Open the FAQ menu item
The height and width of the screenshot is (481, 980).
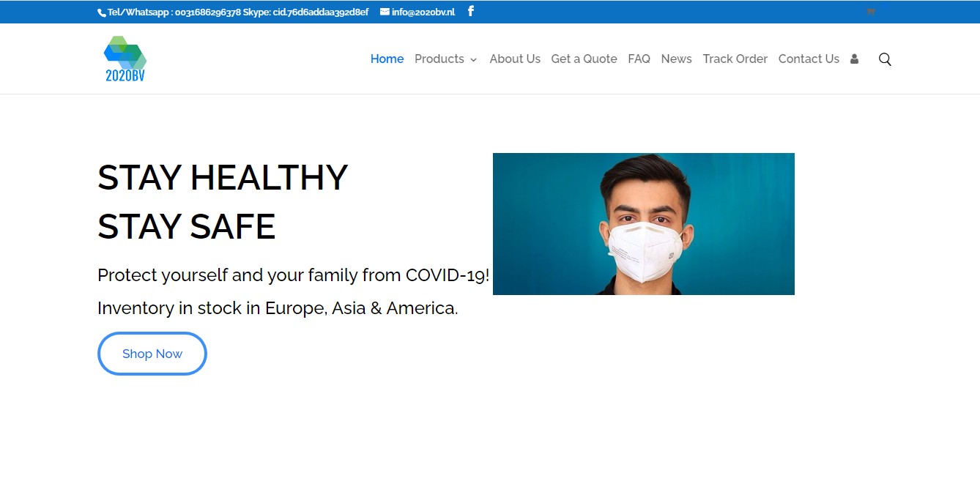tap(639, 59)
